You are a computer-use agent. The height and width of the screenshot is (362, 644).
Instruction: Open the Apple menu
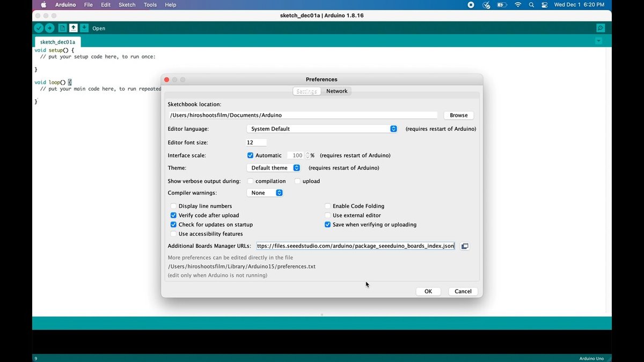[43, 5]
